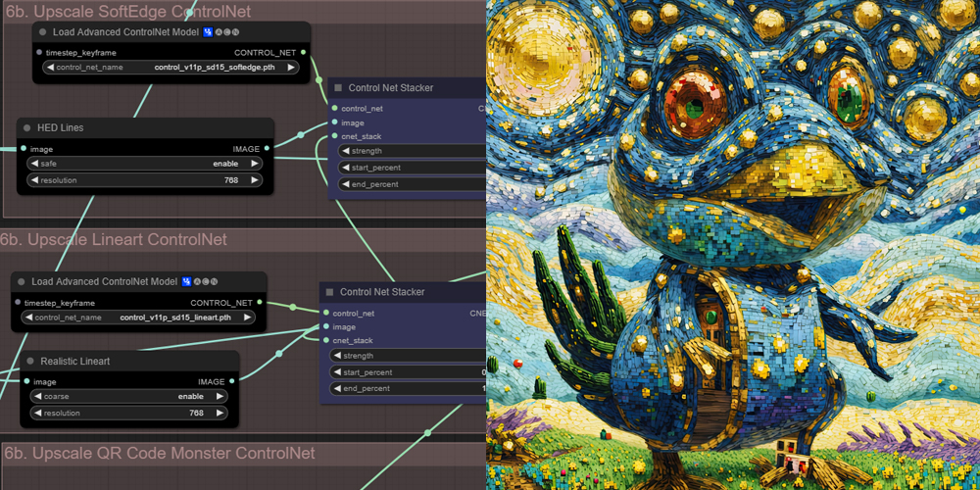This screenshot has height=490, width=980.
Task: Collapse the Lineart group's Control Net Stacker node
Action: (x=330, y=292)
